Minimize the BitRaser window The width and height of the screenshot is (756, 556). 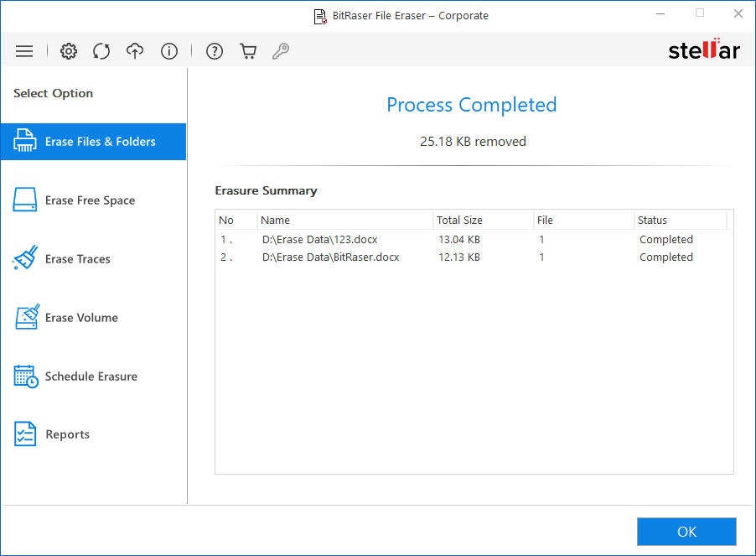660,13
